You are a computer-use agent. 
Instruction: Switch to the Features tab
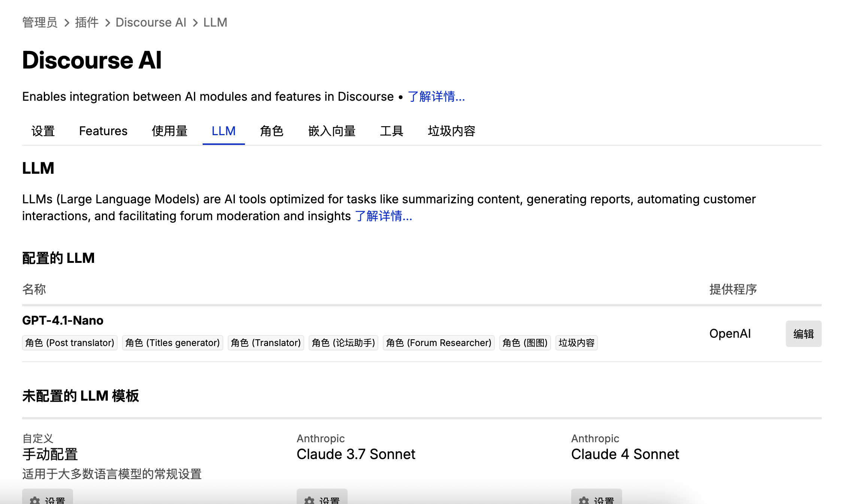pos(103,131)
